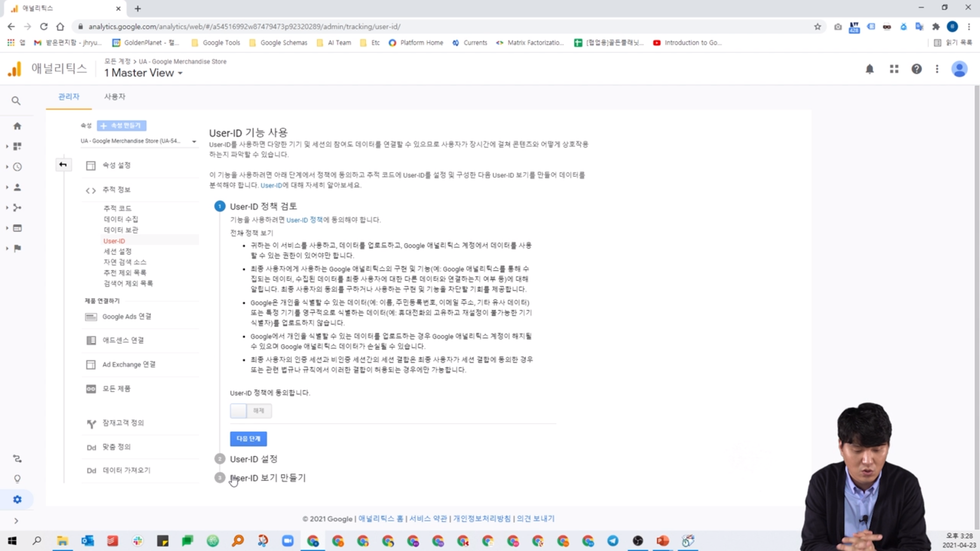Bookmark this page with the star icon

818,27
